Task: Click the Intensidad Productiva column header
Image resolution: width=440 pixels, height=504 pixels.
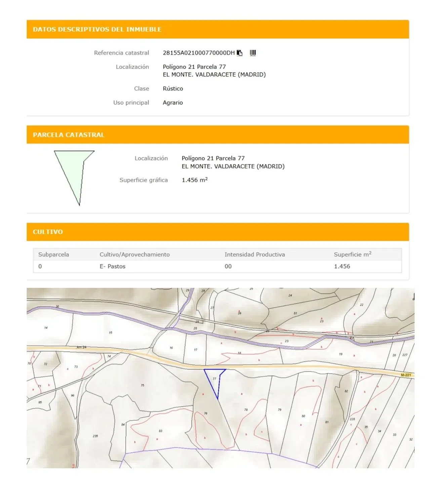Action: (x=254, y=254)
